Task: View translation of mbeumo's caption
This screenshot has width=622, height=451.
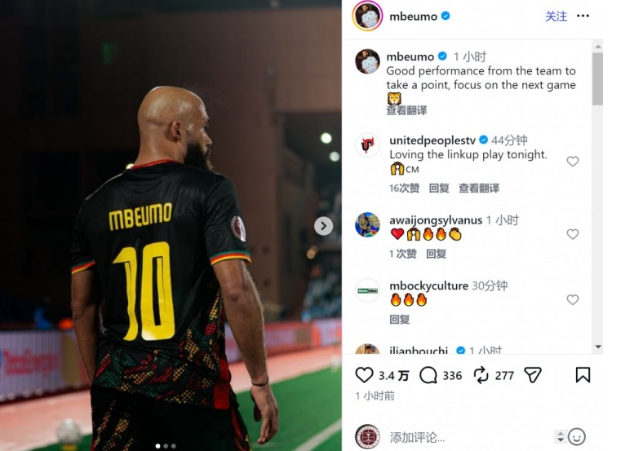Action: coord(407,110)
